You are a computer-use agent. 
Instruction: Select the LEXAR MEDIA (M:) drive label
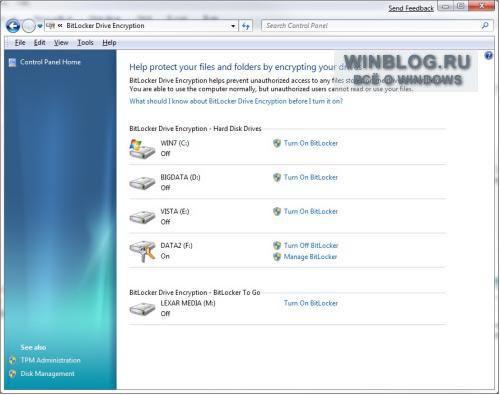click(x=188, y=303)
